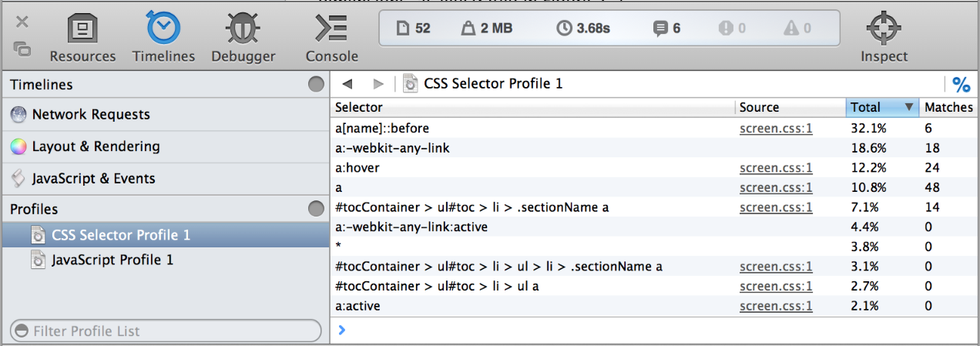The image size is (980, 346).
Task: Open the Debugger panel
Action: click(x=243, y=39)
